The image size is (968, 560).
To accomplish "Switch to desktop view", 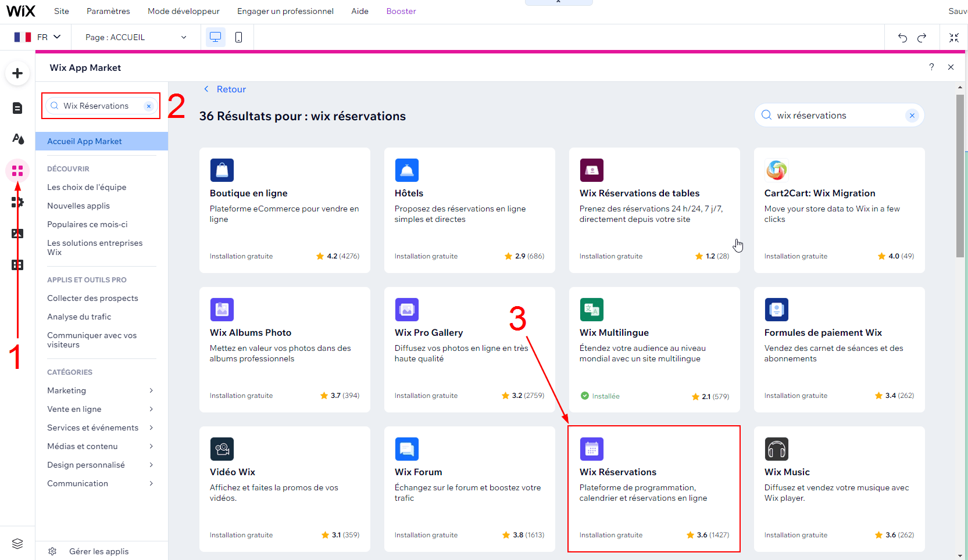I will click(215, 37).
